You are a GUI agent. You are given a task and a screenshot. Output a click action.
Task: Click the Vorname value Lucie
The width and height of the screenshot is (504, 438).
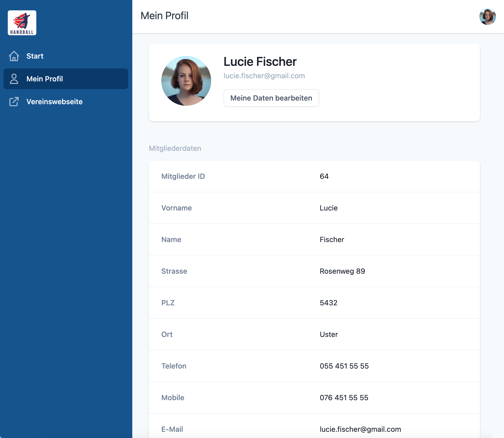tap(328, 208)
